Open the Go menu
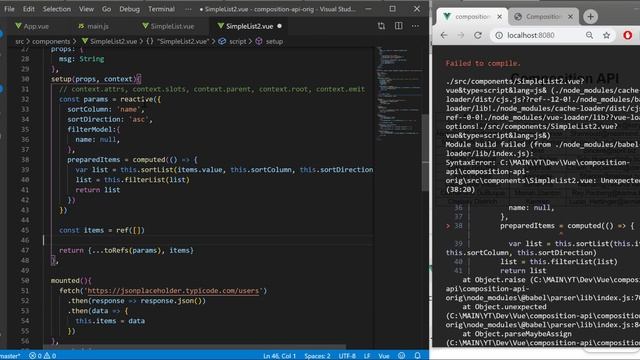 tap(107, 9)
